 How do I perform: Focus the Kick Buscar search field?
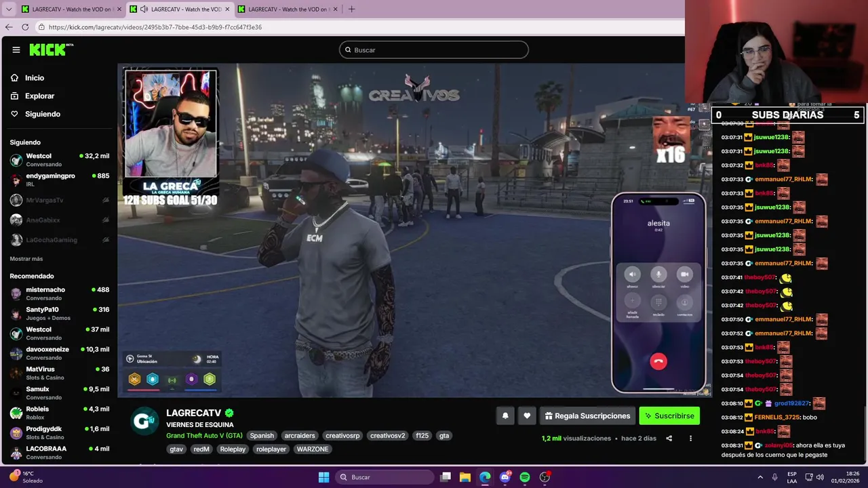[x=434, y=49]
